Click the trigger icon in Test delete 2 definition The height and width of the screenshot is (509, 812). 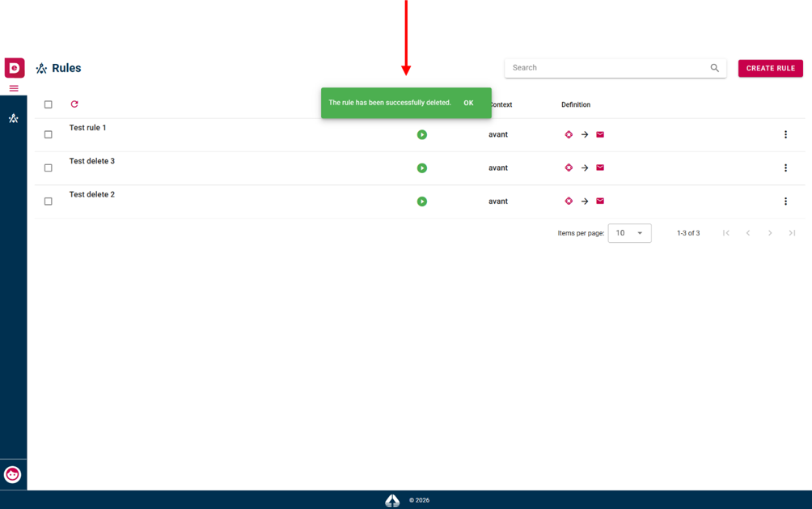(x=569, y=201)
